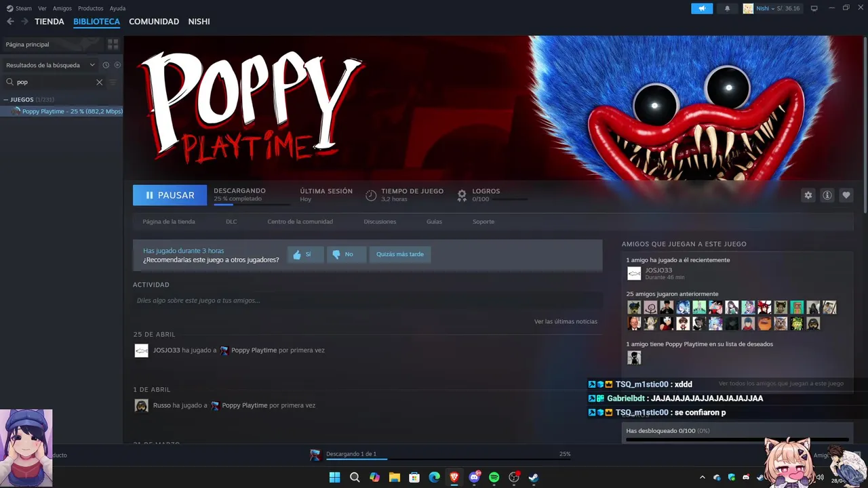Open the Productos menu

click(x=91, y=8)
